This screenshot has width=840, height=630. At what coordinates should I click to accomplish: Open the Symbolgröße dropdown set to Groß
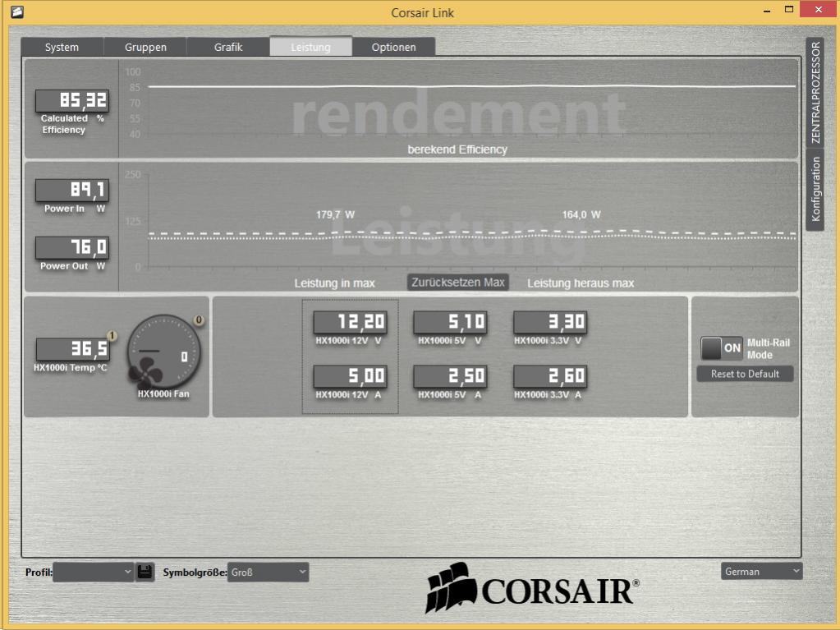point(268,572)
